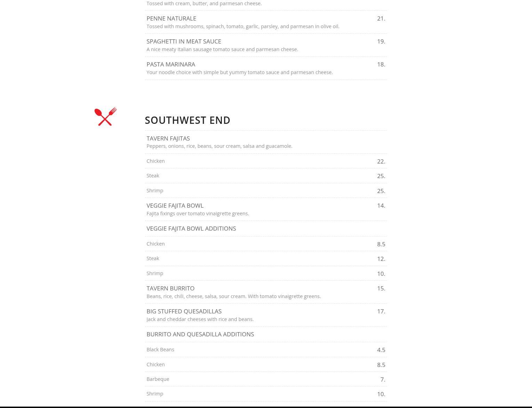Choose the Shrimp fajita option priced 25
The height and width of the screenshot is (408, 532).
pyautogui.click(x=155, y=191)
